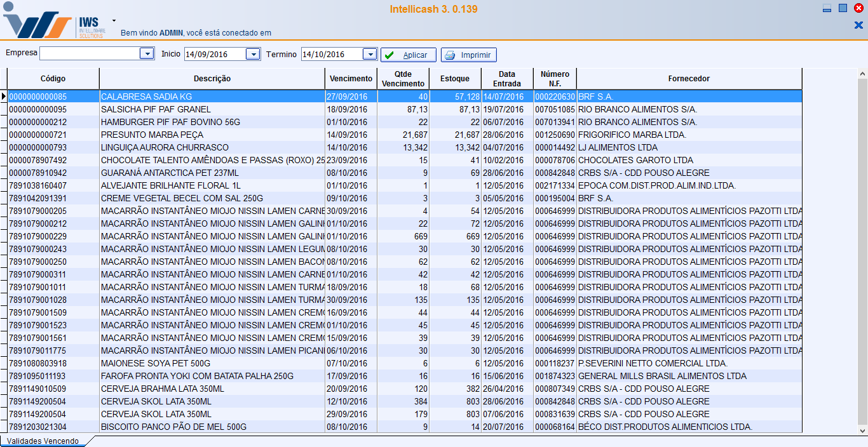Sort by the Descrição column header

(x=212, y=79)
